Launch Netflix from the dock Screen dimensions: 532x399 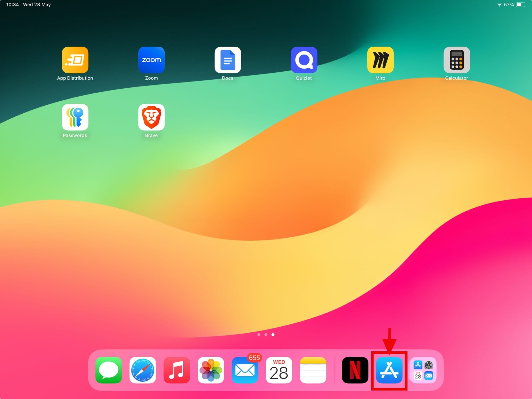pos(355,370)
